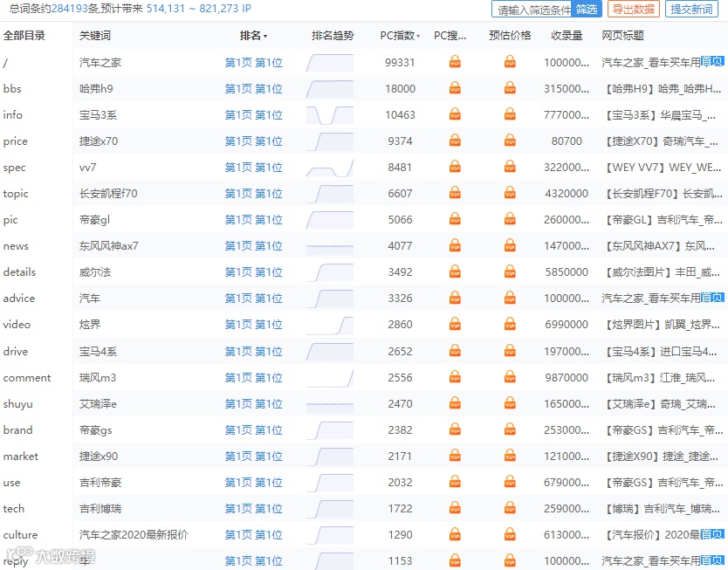The height and width of the screenshot is (570, 728).
Task: Click PC搜 VIP lock icon for vv7 row
Action: (455, 167)
